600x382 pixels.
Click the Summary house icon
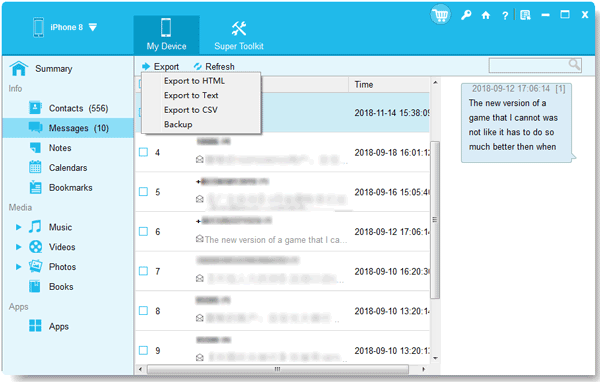point(19,69)
